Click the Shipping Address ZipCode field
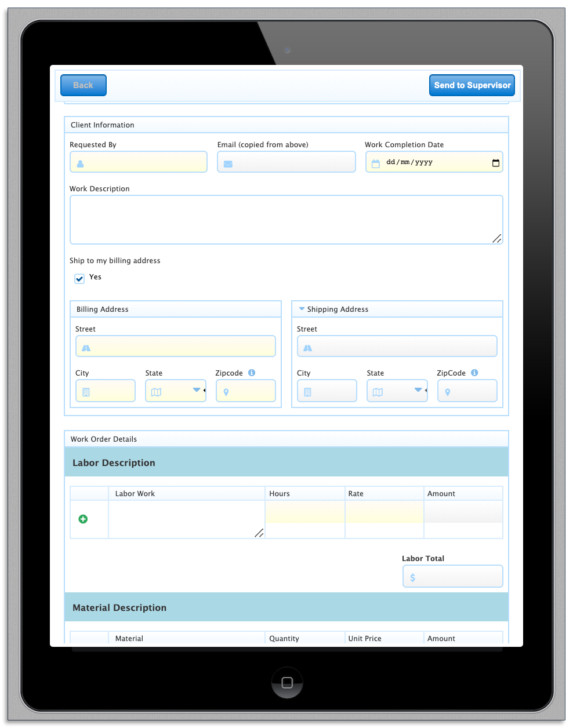573x728 pixels. pos(467,391)
